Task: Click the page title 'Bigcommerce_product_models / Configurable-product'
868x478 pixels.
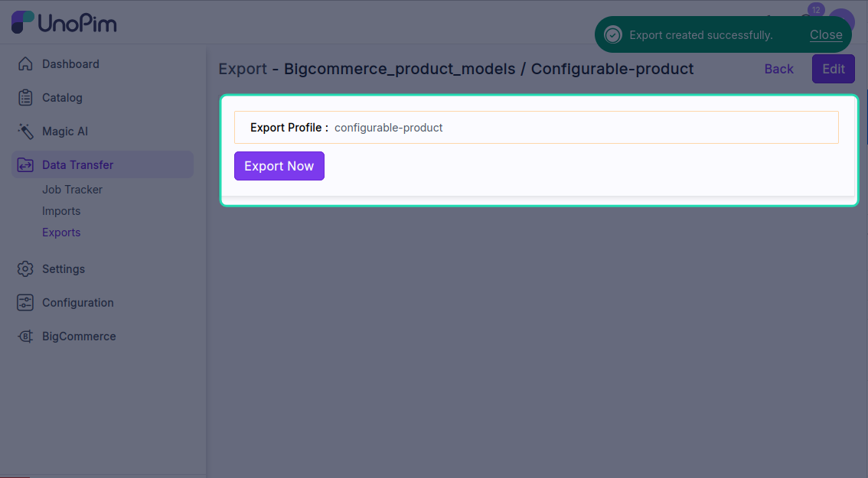Action: click(489, 69)
